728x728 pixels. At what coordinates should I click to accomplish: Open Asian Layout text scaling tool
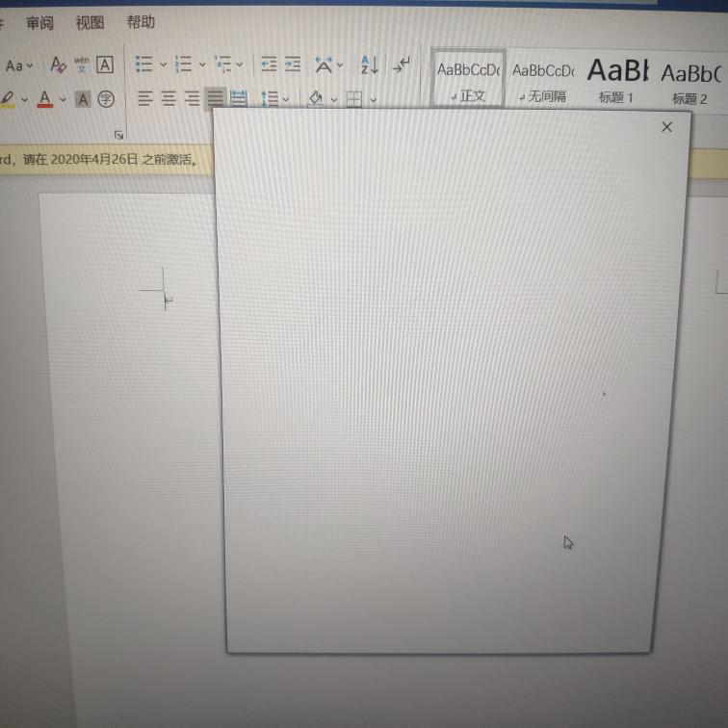click(x=324, y=65)
